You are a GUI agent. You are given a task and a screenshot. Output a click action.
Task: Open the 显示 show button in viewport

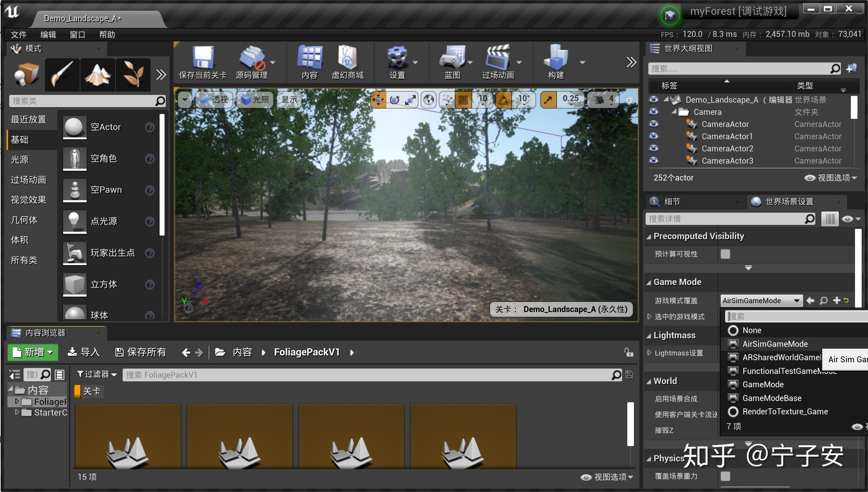[289, 100]
